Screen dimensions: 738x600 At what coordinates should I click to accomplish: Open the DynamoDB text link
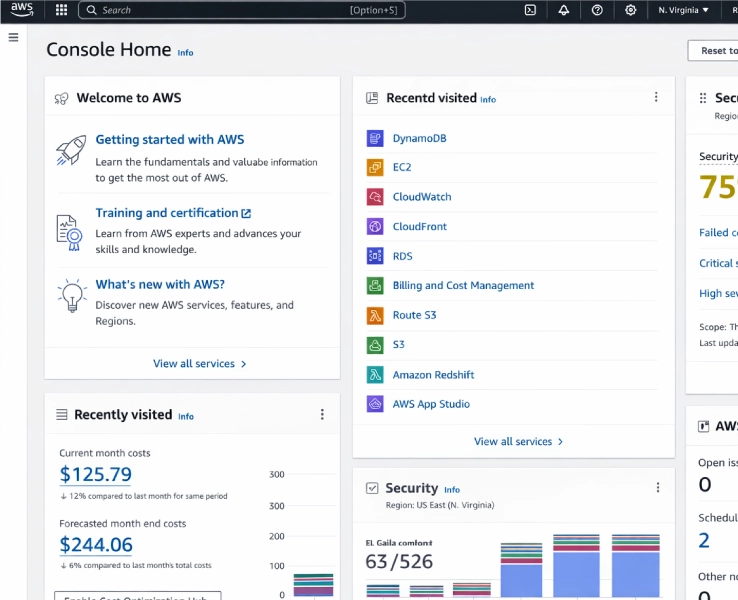coord(419,138)
